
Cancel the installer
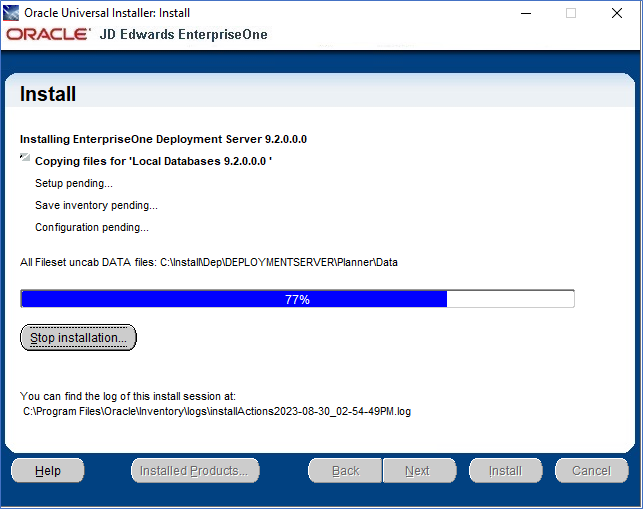coord(592,470)
